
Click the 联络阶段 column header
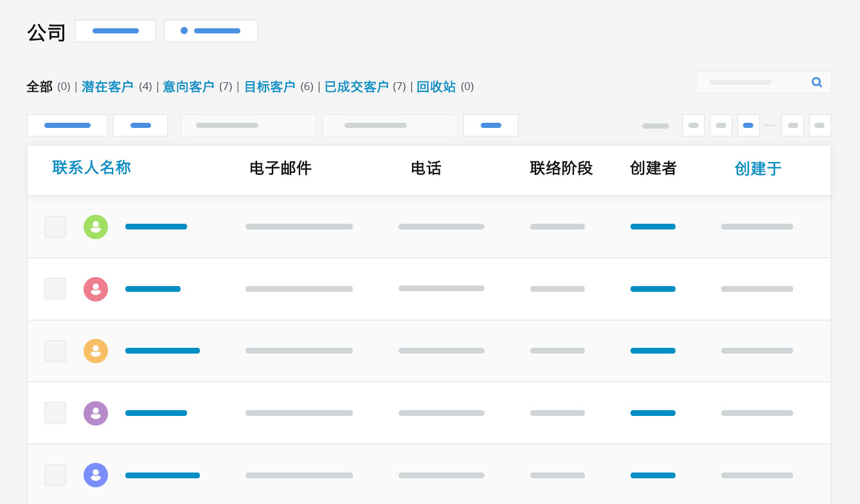(x=561, y=168)
